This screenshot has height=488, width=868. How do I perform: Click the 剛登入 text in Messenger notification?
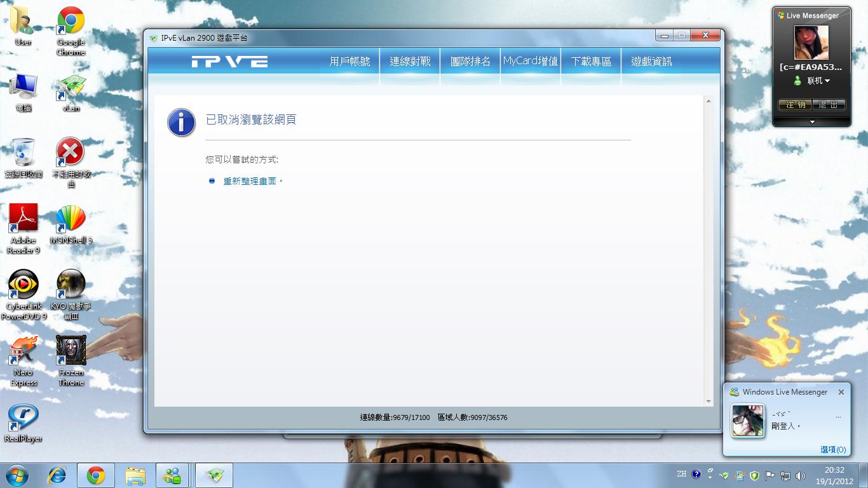(x=787, y=426)
